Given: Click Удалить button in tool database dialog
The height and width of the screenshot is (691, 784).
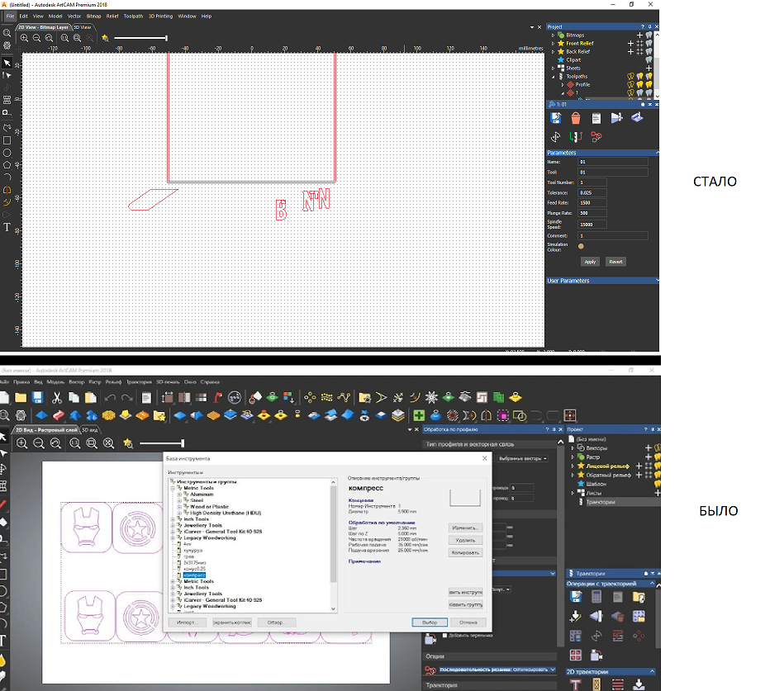Looking at the screenshot, I should point(465,540).
